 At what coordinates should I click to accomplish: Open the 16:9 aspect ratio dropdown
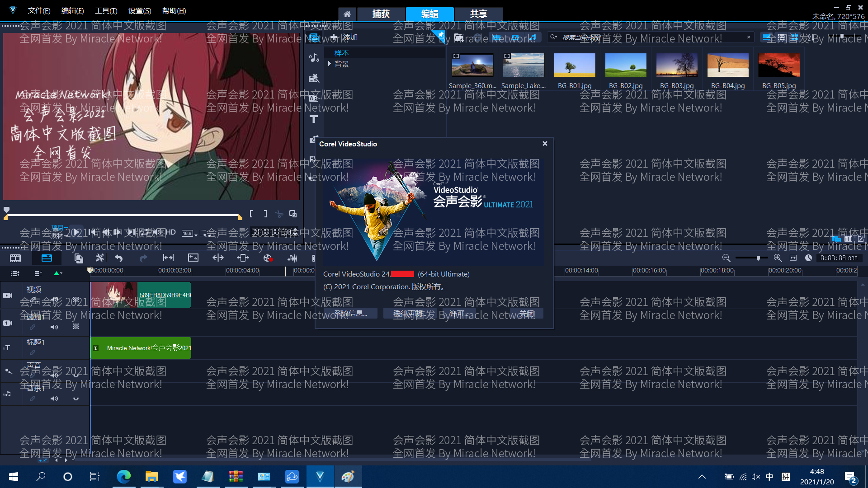189,234
